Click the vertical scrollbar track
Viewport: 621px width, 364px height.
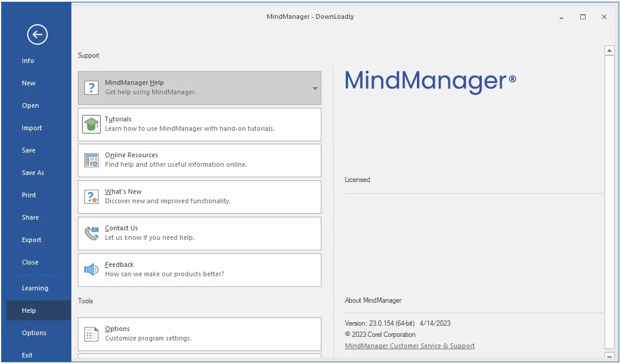click(x=609, y=203)
